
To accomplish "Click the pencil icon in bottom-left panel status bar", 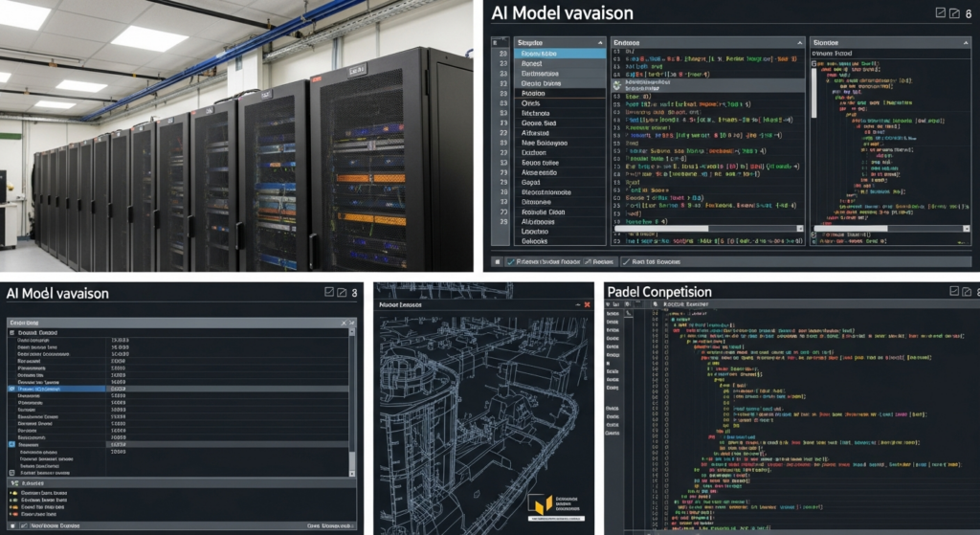I will pyautogui.click(x=24, y=525).
